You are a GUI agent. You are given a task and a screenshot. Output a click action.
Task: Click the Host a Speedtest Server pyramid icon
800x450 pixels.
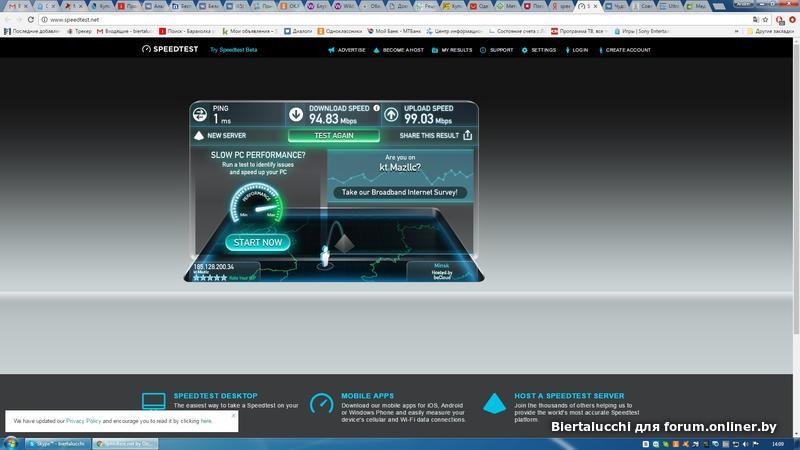click(494, 403)
